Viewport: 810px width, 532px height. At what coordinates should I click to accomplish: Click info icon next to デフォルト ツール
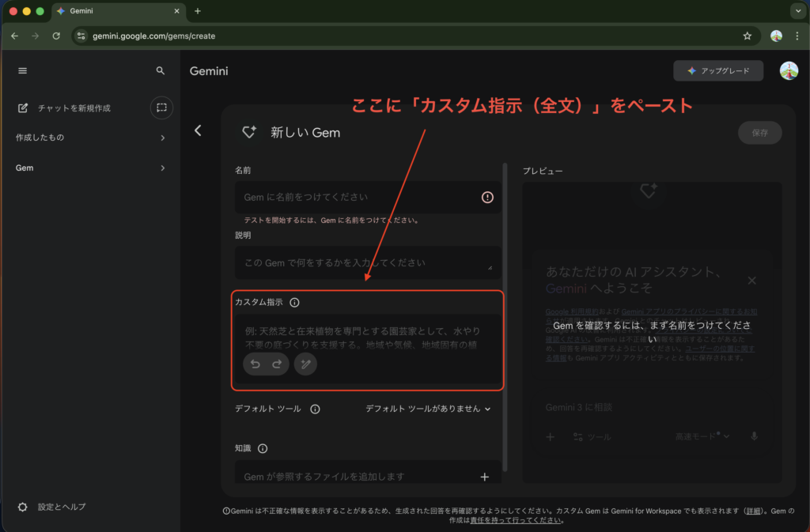[x=315, y=409]
